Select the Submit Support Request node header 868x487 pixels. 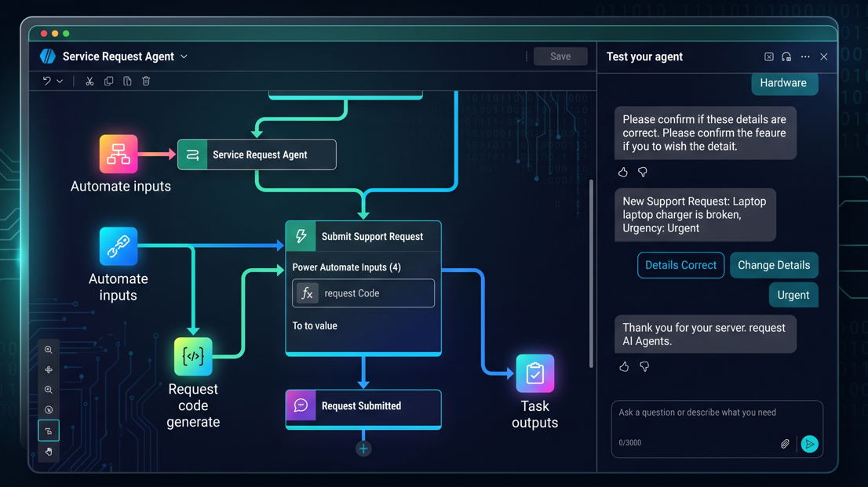[x=363, y=236]
